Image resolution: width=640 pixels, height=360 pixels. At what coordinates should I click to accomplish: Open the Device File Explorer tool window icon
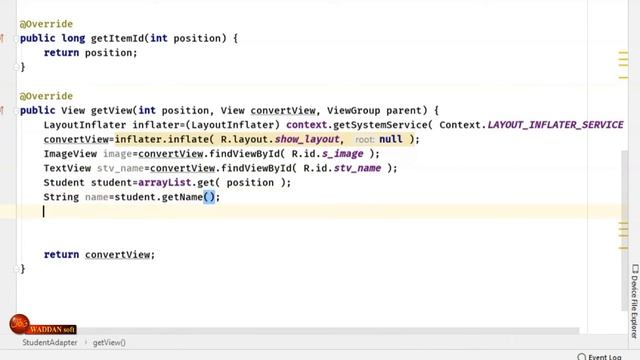tap(635, 269)
